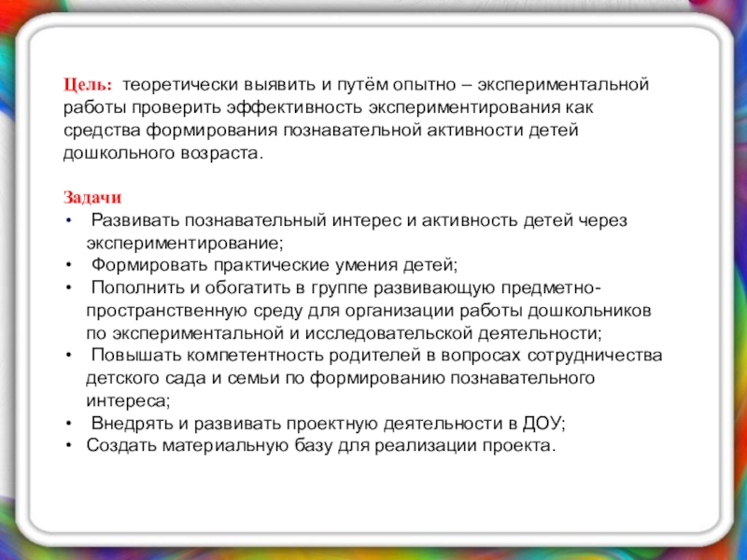The height and width of the screenshot is (560, 747).
Task: Click line 'детского сада и семьи по формированию'
Action: (266, 379)
